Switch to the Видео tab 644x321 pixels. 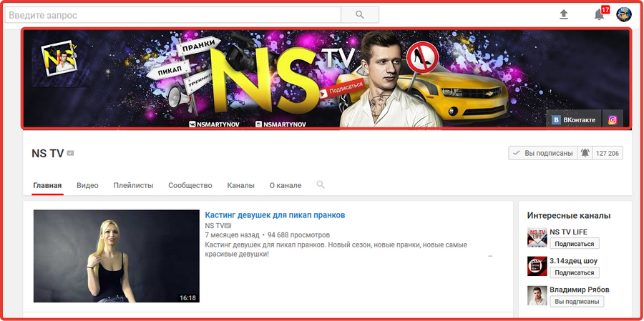coord(87,186)
